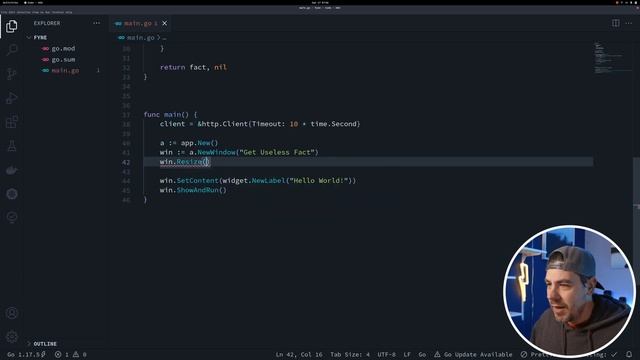Click the notifications bell in the status bar

[629, 354]
